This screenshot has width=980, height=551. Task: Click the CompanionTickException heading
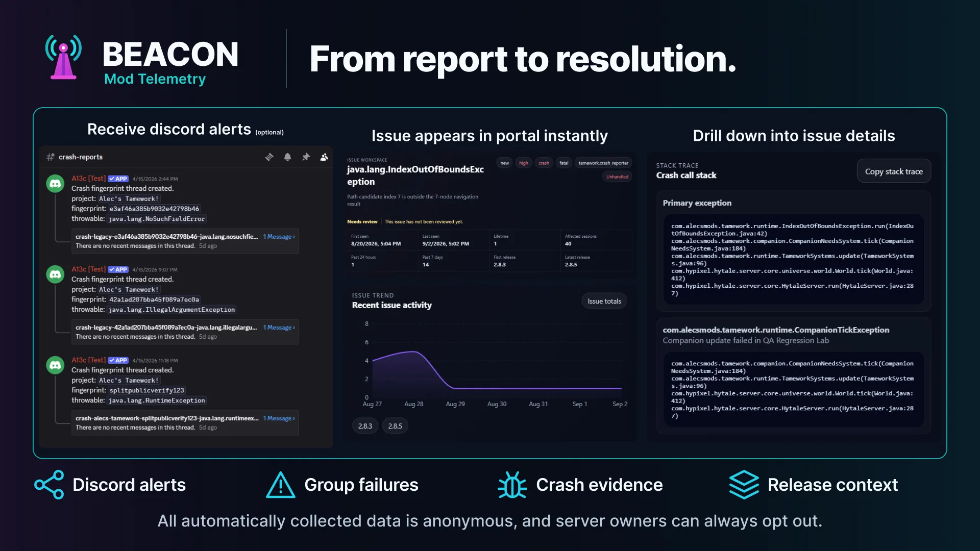tap(776, 330)
